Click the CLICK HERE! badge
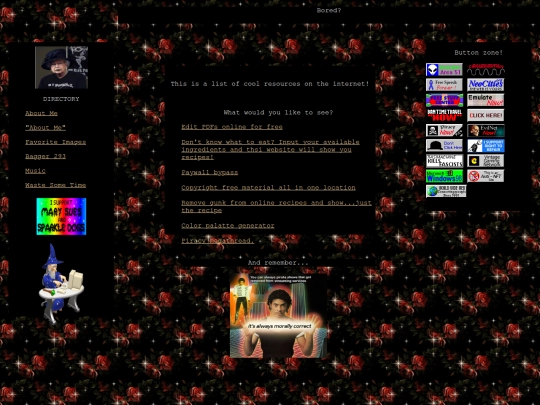540x405 pixels. pos(486,115)
